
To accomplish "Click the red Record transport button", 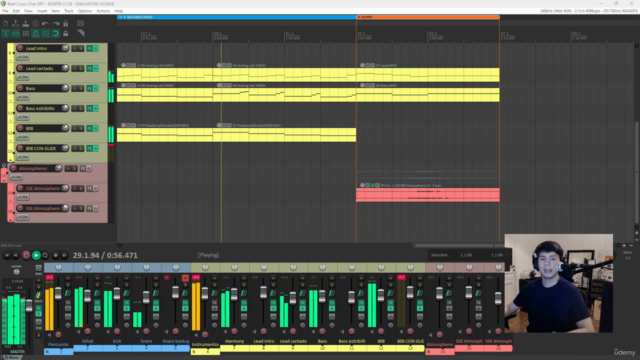I will click(x=26, y=256).
